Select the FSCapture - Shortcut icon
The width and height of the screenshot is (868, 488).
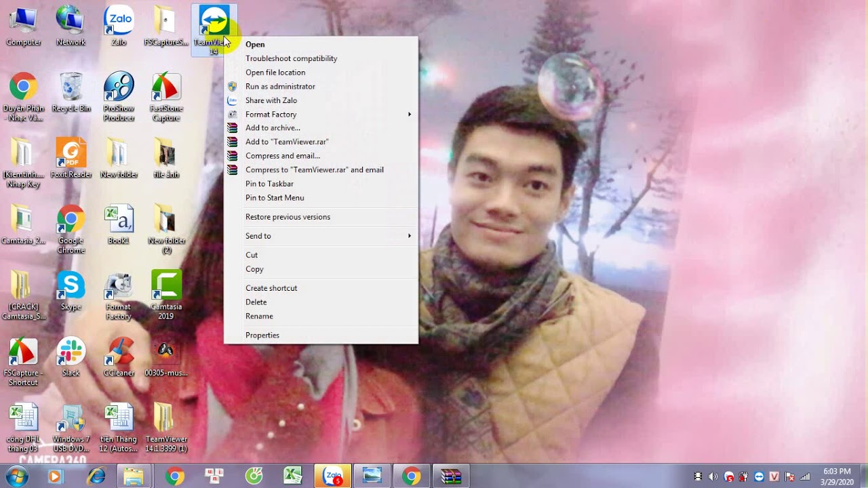coord(24,362)
